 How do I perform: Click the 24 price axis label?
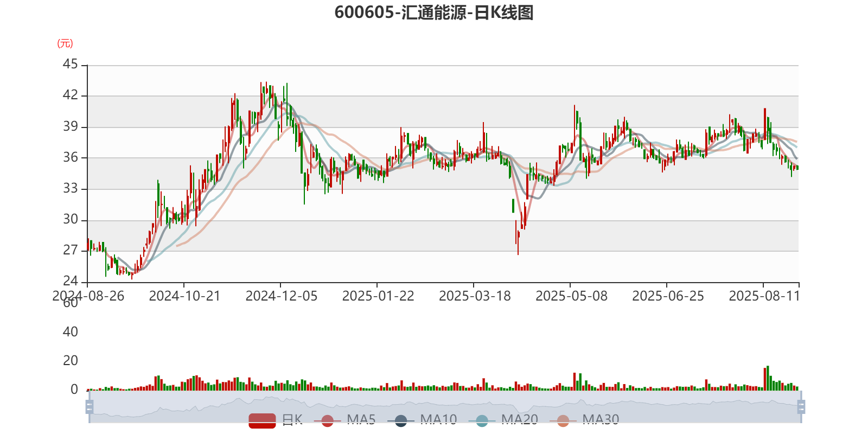pyautogui.click(x=71, y=281)
